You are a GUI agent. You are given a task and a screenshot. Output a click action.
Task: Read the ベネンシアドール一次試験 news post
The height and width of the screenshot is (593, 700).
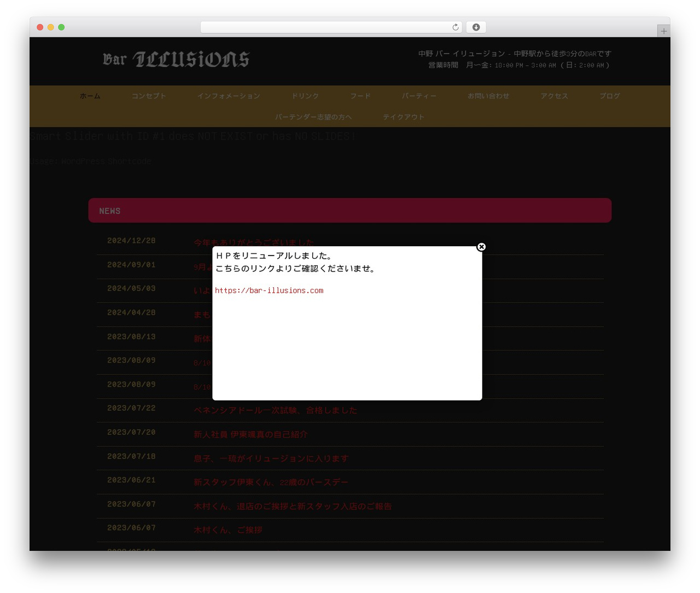click(275, 410)
